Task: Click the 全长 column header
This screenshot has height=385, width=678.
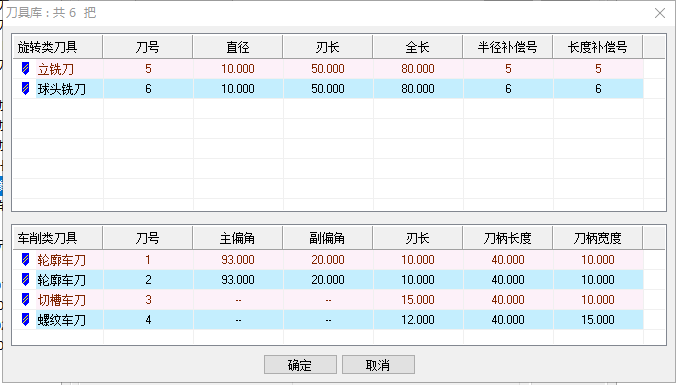Action: [417, 47]
